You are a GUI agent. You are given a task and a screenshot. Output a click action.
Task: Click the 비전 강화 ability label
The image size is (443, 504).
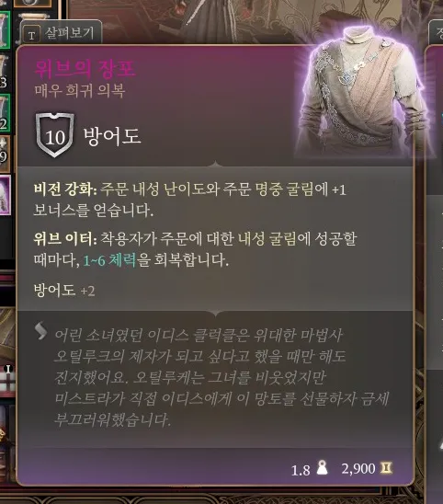(65, 189)
